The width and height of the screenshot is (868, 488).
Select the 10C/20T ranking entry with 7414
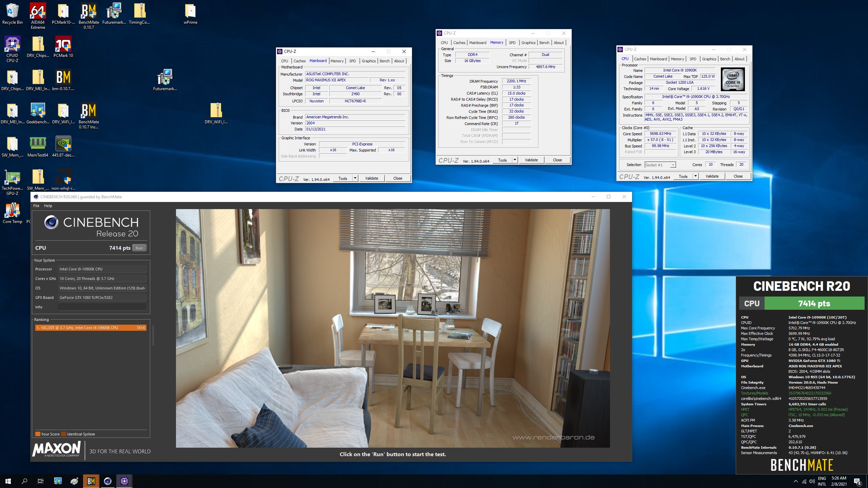pos(91,328)
